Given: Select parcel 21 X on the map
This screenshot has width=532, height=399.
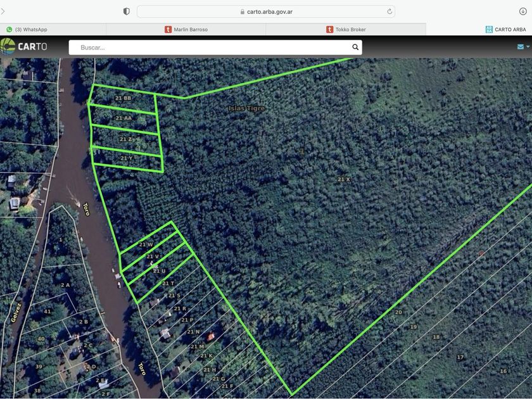Looking at the screenshot, I should tap(343, 180).
